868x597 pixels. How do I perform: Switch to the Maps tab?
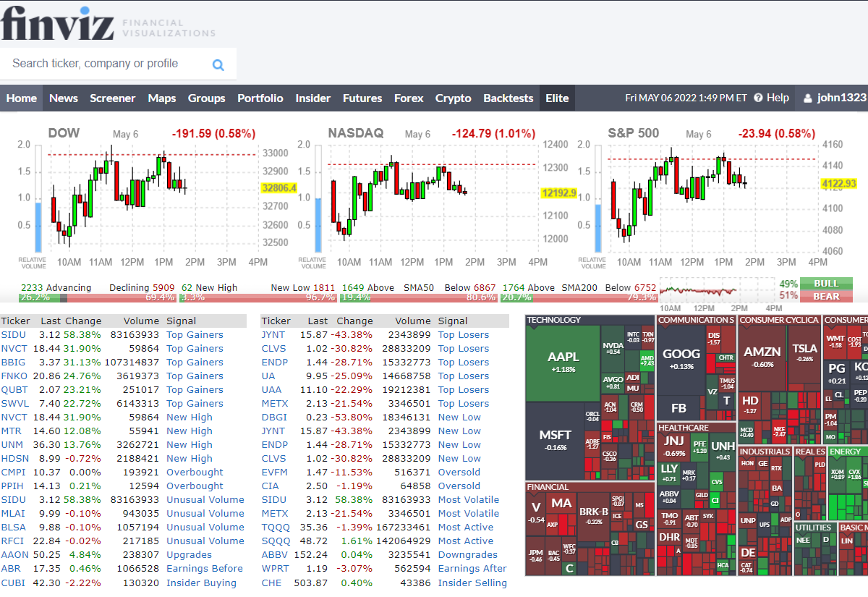tap(162, 98)
